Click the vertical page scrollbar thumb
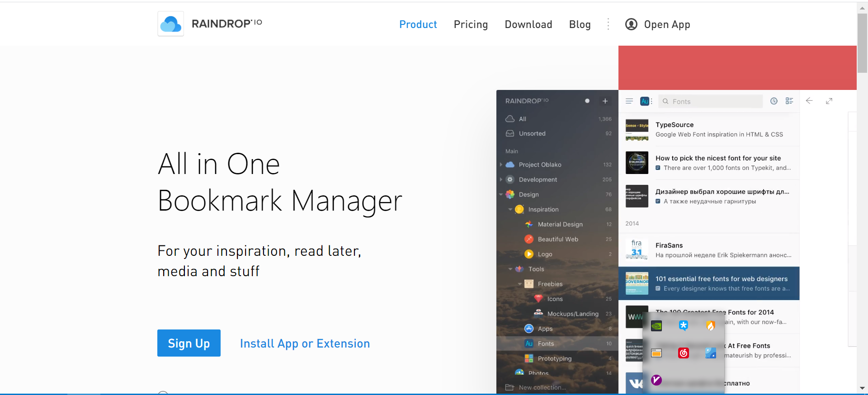 (862, 43)
